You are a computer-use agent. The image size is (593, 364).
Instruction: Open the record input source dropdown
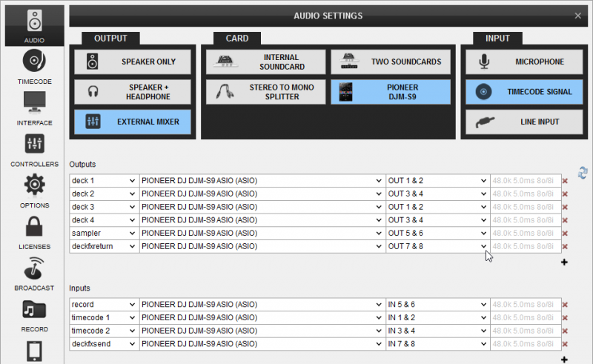[x=104, y=305]
